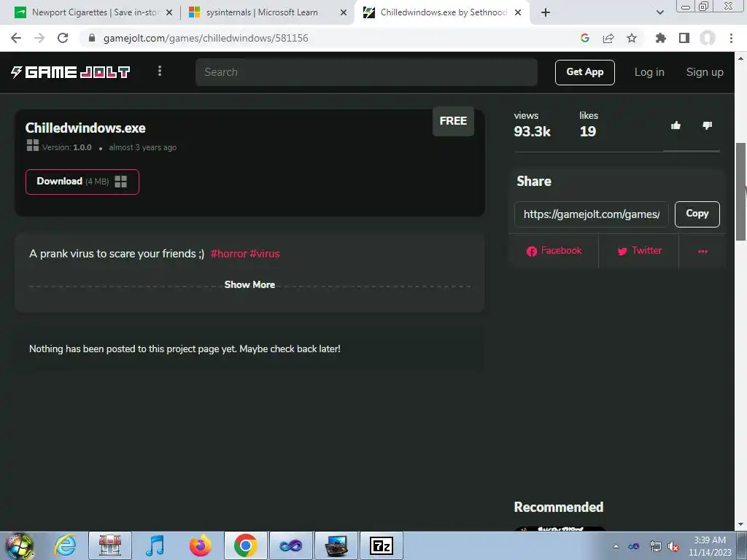Click the share page icon in address bar

(608, 38)
